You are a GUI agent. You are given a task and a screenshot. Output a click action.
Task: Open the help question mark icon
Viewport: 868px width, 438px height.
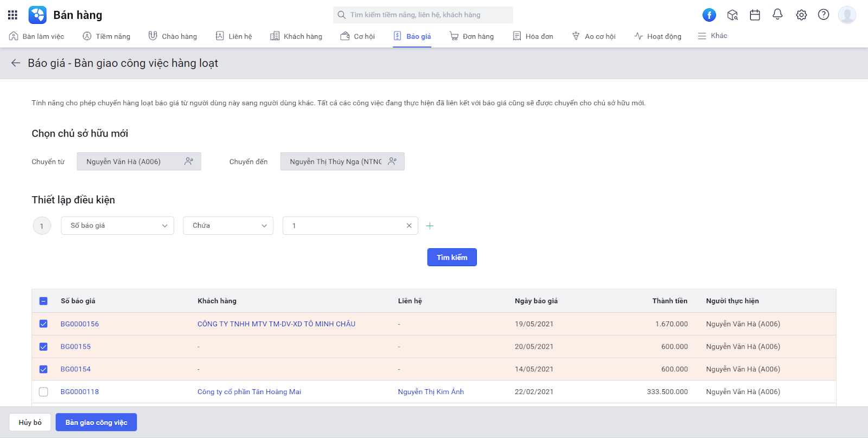click(x=824, y=15)
